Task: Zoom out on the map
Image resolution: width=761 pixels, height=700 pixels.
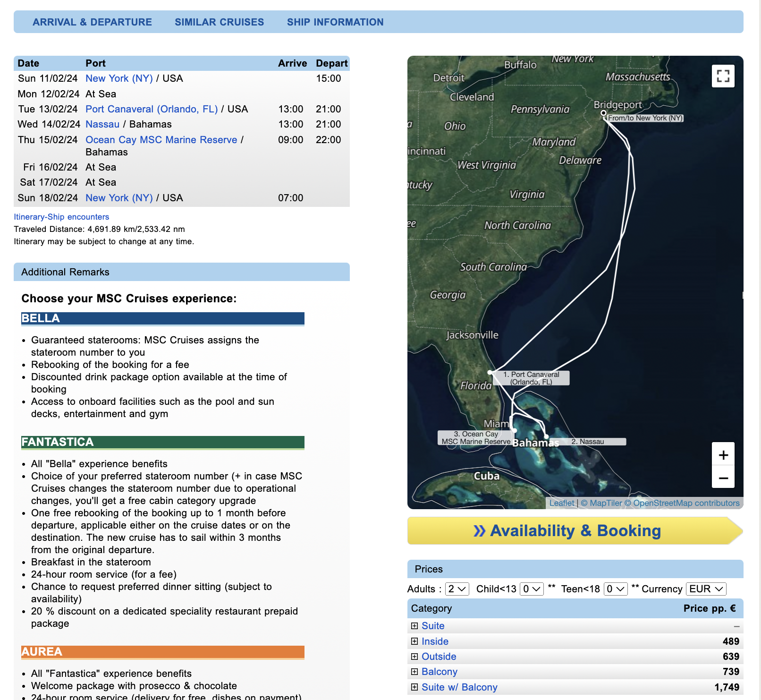Action: [723, 477]
